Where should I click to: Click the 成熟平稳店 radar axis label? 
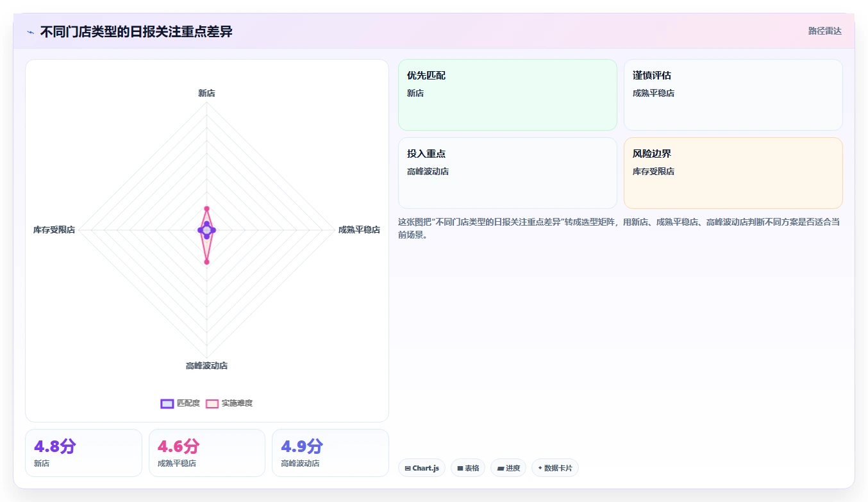coord(359,230)
